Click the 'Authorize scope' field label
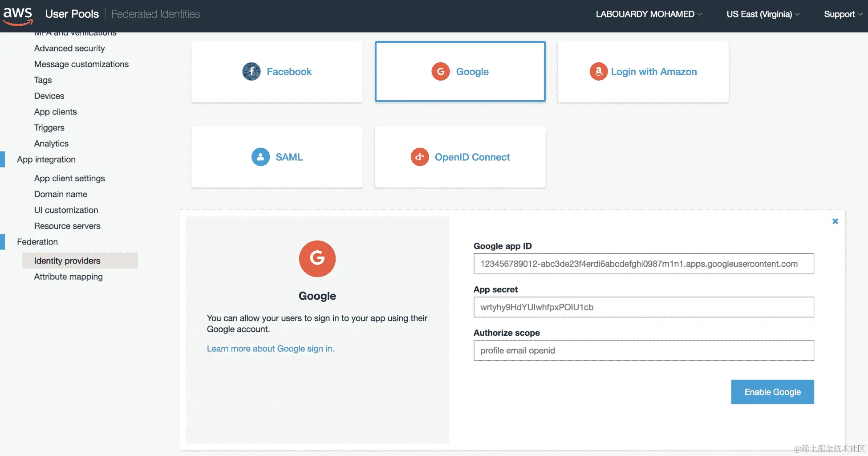This screenshot has width=868, height=456. click(507, 333)
